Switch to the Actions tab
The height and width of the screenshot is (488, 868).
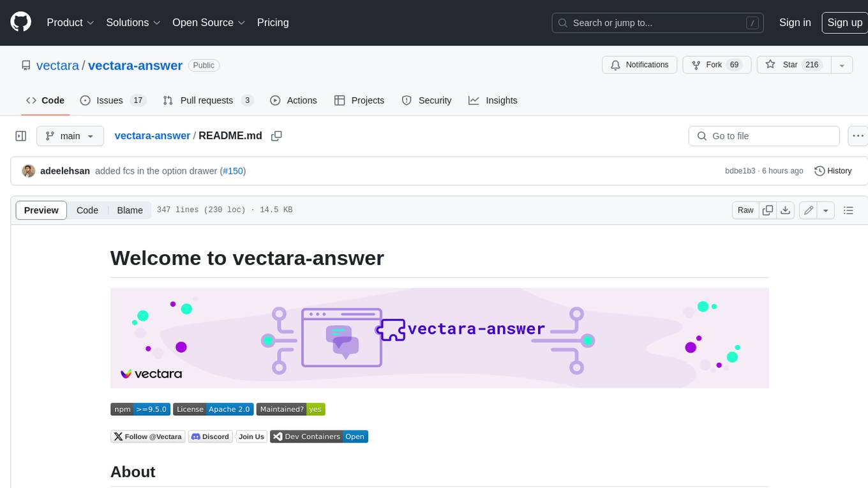pos(294,100)
